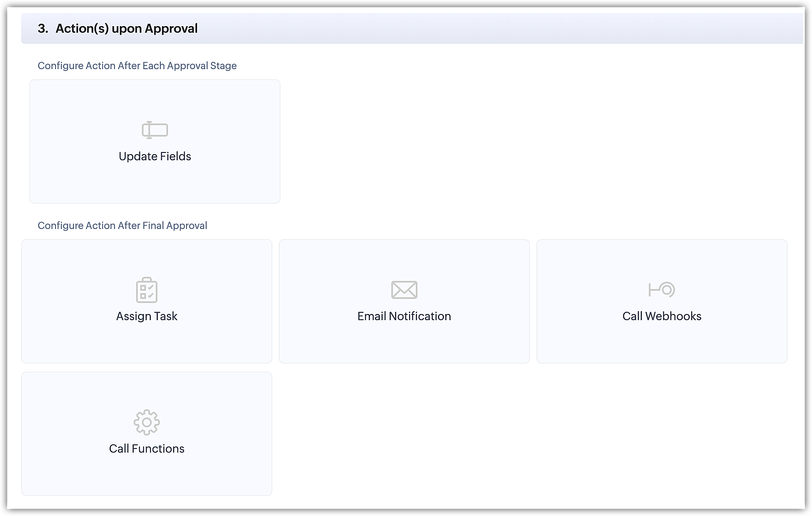Screen dimensions: 812x516
Task: Click the Email Notification envelope icon
Action: click(404, 290)
